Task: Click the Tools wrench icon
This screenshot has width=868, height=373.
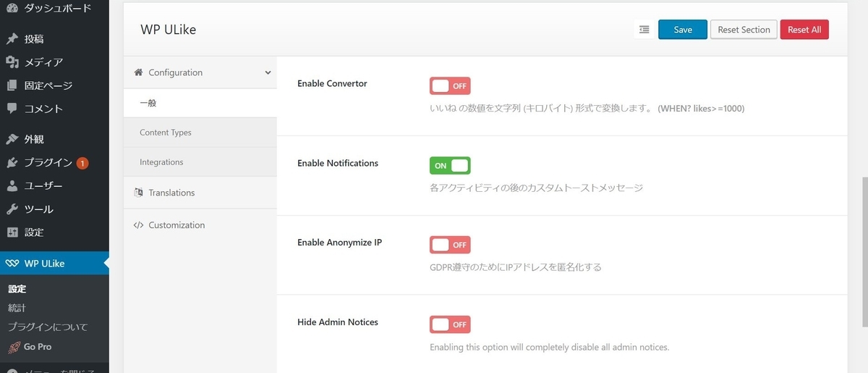Action: pos(12,209)
